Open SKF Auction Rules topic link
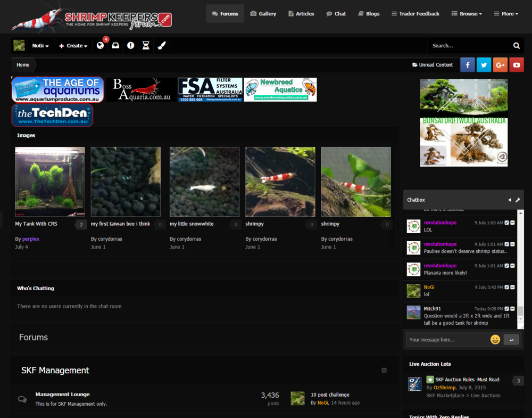The image size is (532, 418). 468,380
